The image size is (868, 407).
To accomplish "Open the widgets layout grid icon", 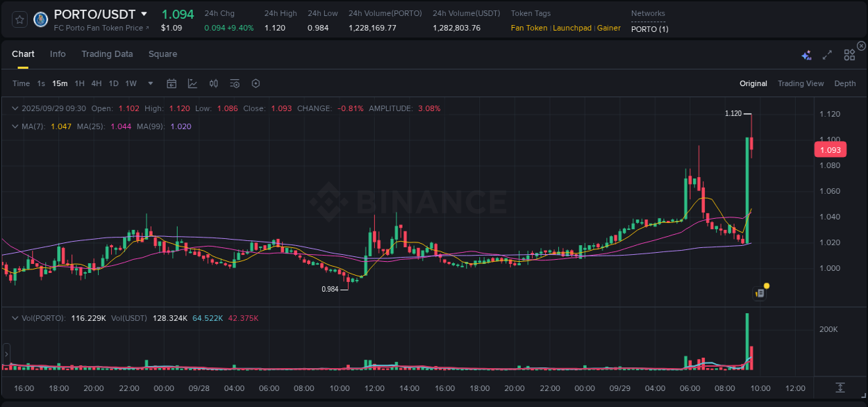I will pos(849,54).
